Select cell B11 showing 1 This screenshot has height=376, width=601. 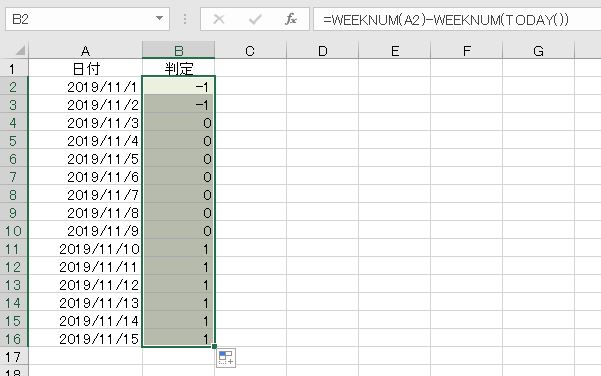[178, 248]
